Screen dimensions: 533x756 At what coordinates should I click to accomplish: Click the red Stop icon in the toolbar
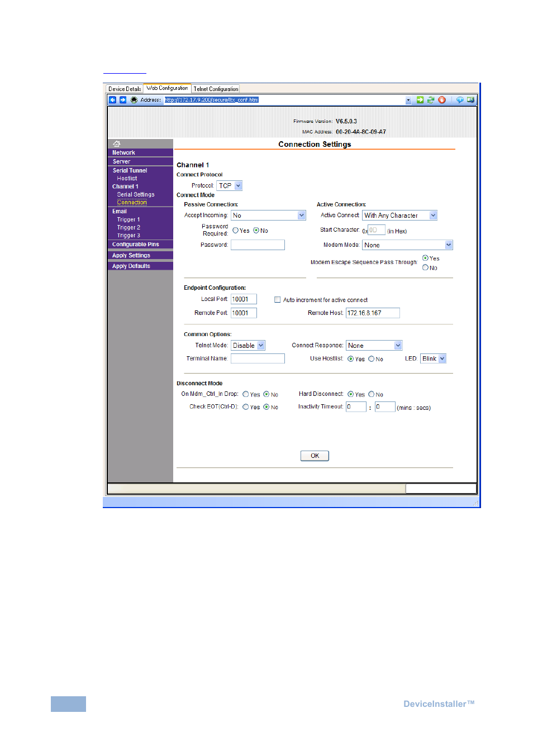(x=442, y=99)
